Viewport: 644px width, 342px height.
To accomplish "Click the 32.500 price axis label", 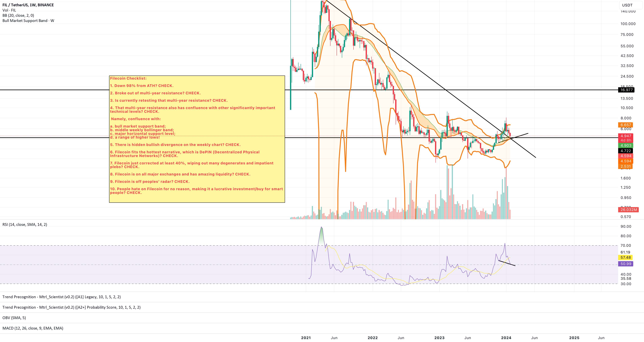I will (627, 66).
